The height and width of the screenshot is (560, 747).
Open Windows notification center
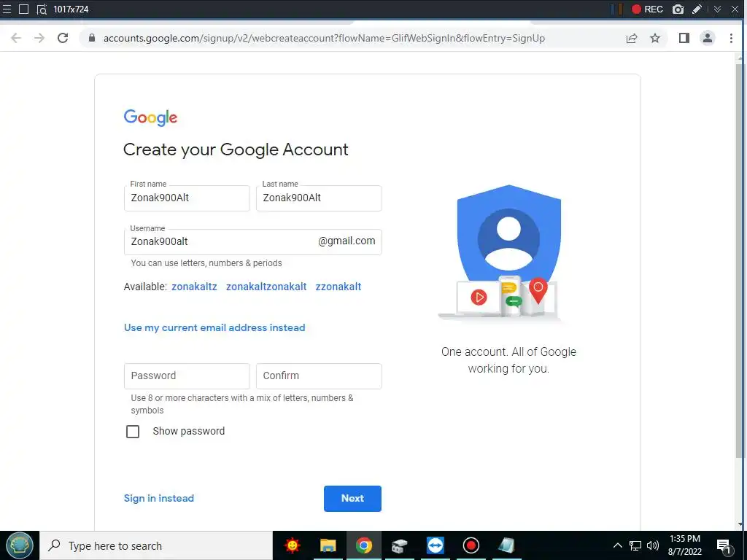724,545
